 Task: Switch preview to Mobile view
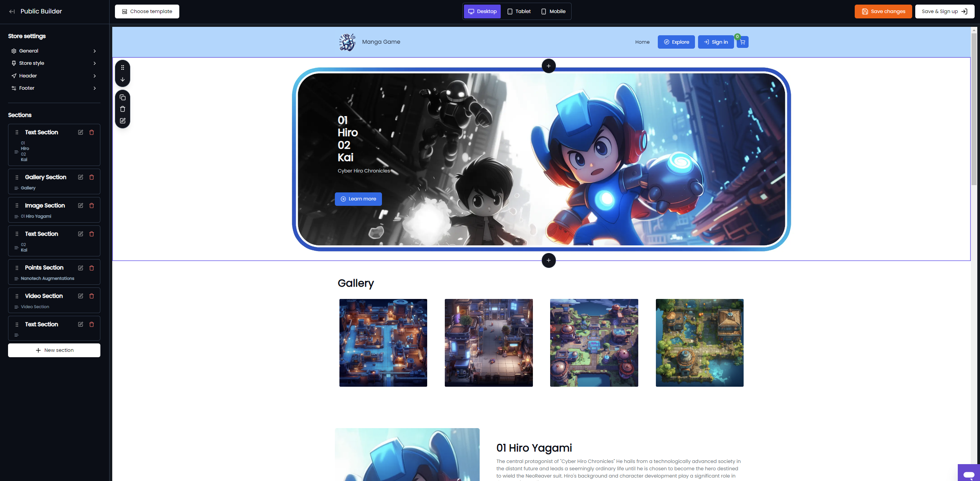point(553,11)
